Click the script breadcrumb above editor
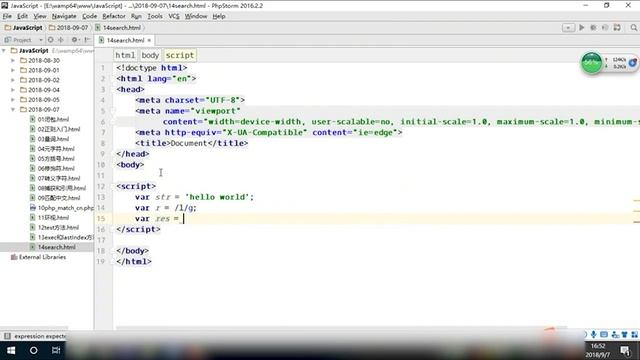 click(x=180, y=55)
